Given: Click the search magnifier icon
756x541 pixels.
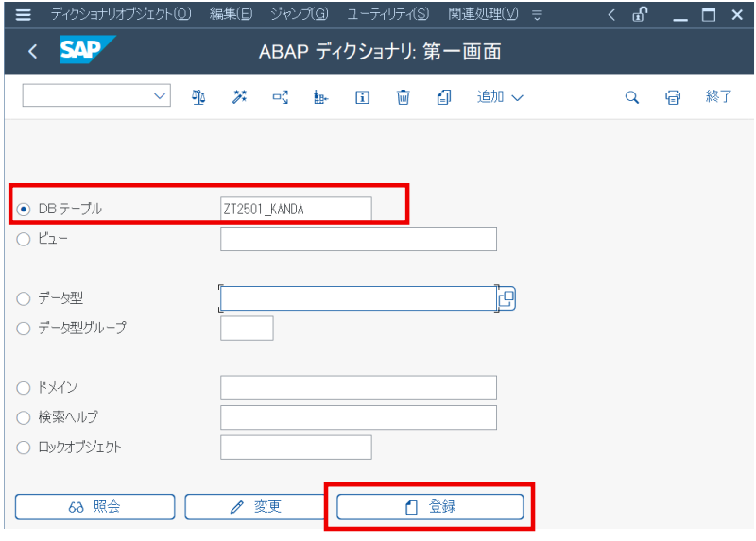Looking at the screenshot, I should click(631, 97).
